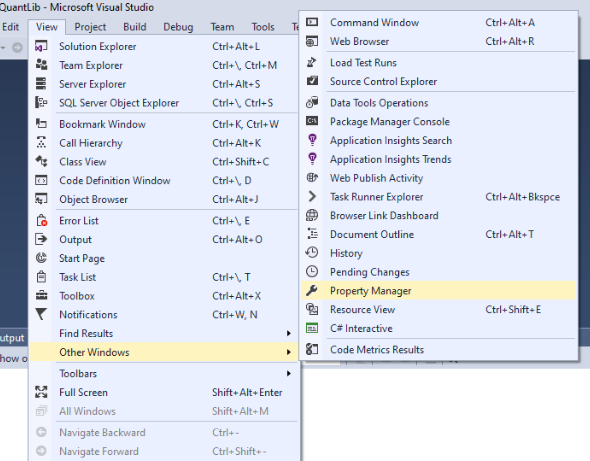The width and height of the screenshot is (590, 461).
Task: Click the Toolbox briefcase icon
Action: (x=41, y=295)
